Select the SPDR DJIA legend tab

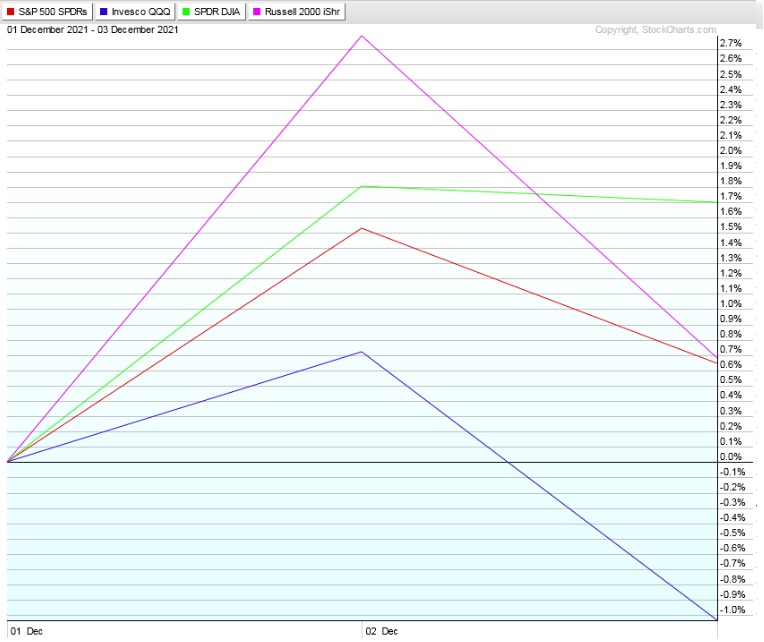(211, 12)
